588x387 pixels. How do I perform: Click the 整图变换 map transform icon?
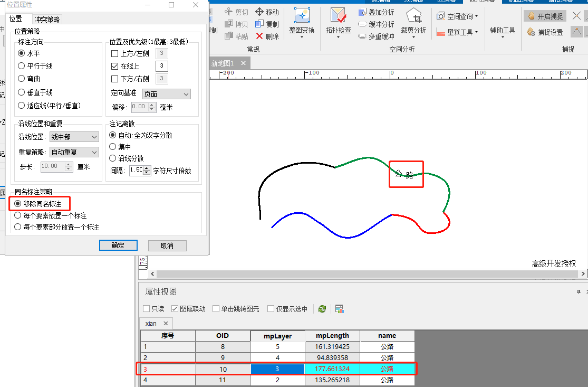(302, 17)
